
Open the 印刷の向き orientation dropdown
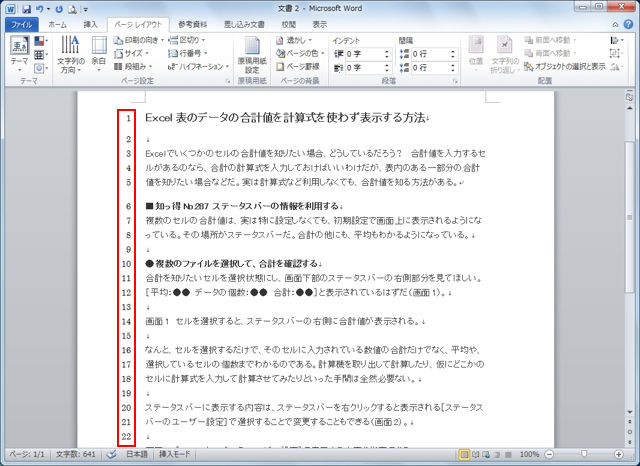click(x=138, y=40)
